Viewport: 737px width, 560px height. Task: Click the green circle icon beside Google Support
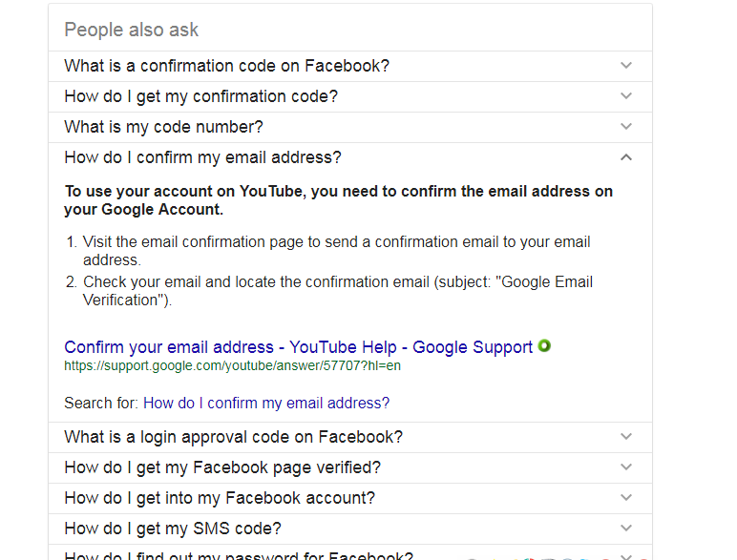(x=544, y=346)
